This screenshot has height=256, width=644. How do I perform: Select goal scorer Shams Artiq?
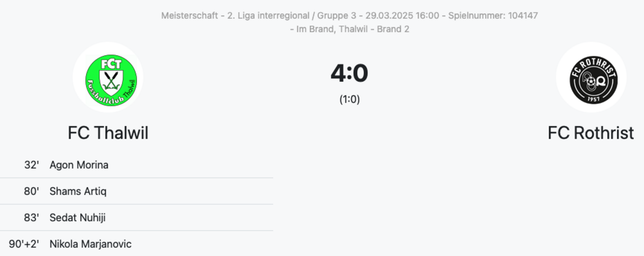tap(78, 191)
